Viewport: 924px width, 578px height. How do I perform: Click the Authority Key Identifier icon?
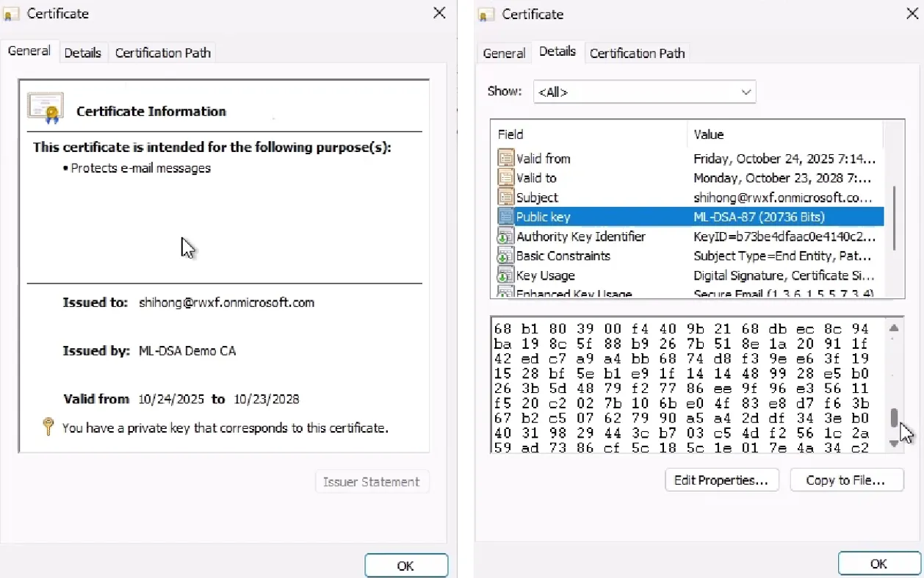point(506,236)
